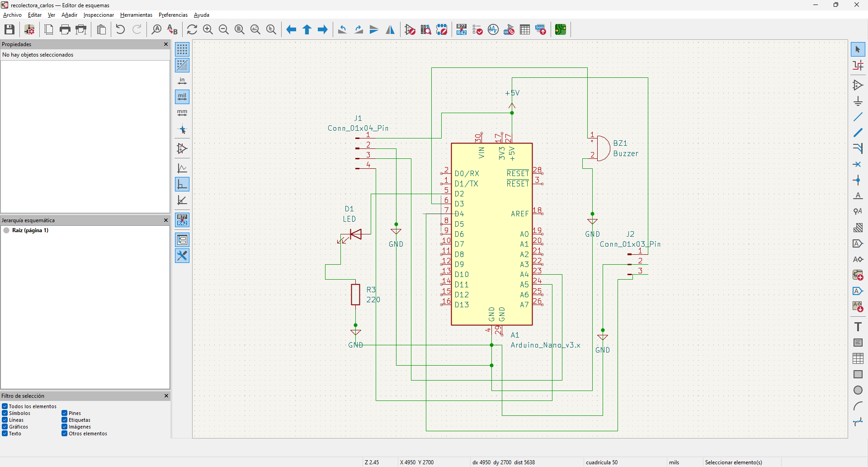Select the Add text tool

click(x=858, y=327)
